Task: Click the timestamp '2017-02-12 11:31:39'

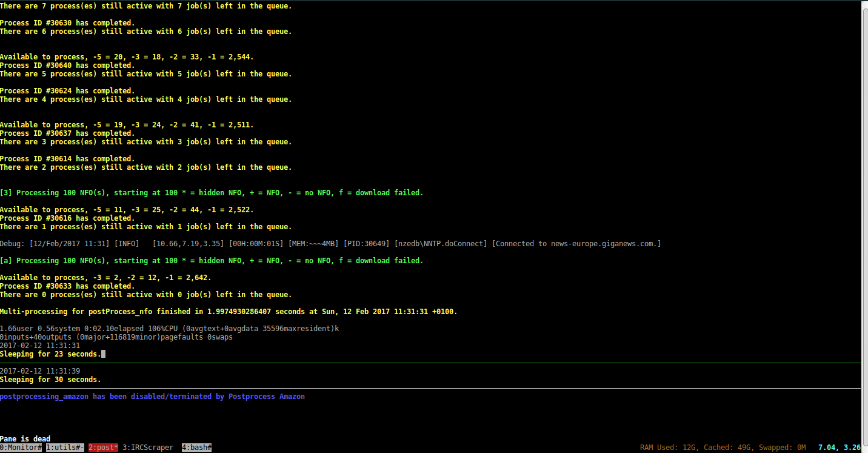Action: 40,371
